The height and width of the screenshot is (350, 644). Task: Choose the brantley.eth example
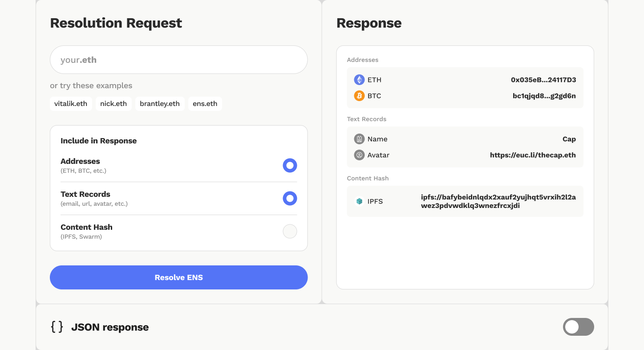[160, 103]
